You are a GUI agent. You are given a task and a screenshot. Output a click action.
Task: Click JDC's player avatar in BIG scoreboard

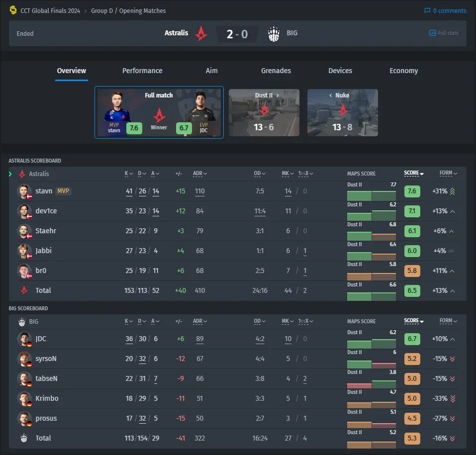[x=24, y=339]
